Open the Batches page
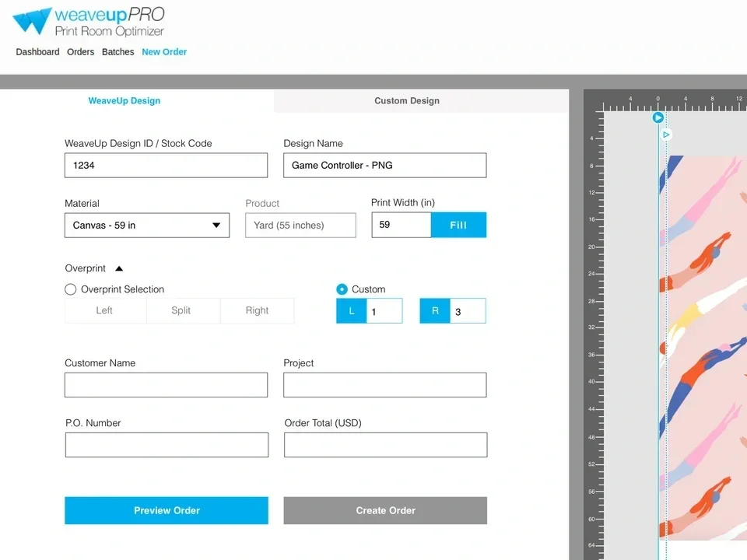Viewport: 747px width, 560px height. pos(117,51)
